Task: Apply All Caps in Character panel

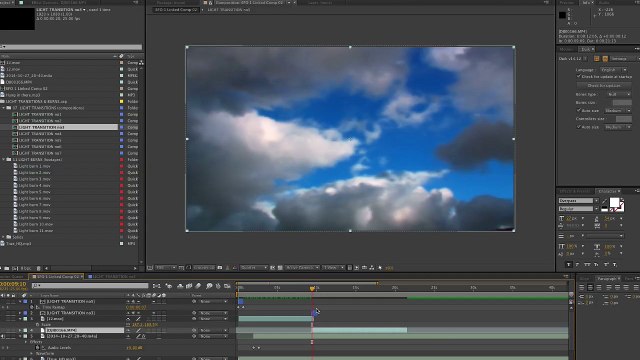Action: tap(587, 264)
